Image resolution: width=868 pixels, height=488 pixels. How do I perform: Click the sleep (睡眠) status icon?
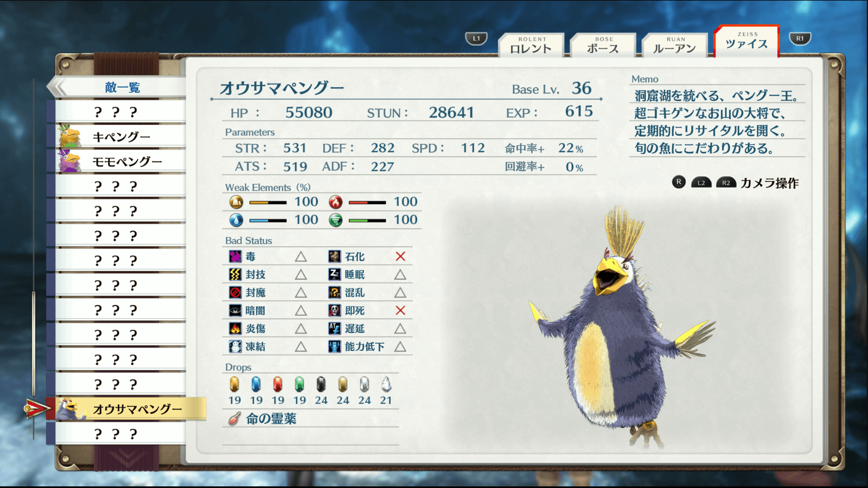pos(335,274)
